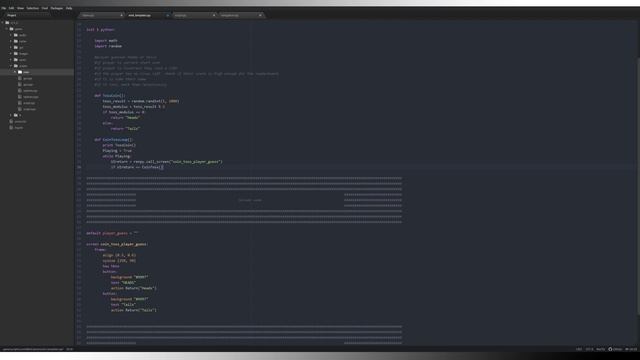Collapse the root project folder chevron

3,22
